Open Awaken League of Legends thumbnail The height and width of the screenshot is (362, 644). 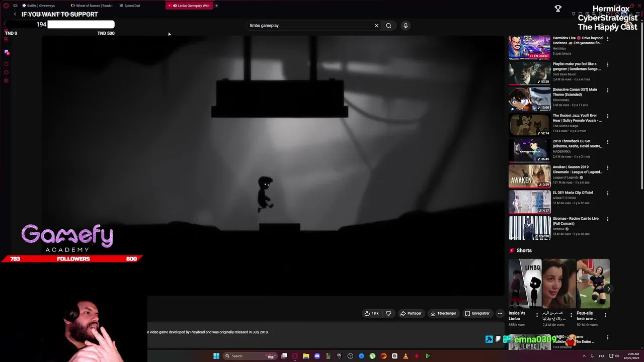click(x=529, y=176)
